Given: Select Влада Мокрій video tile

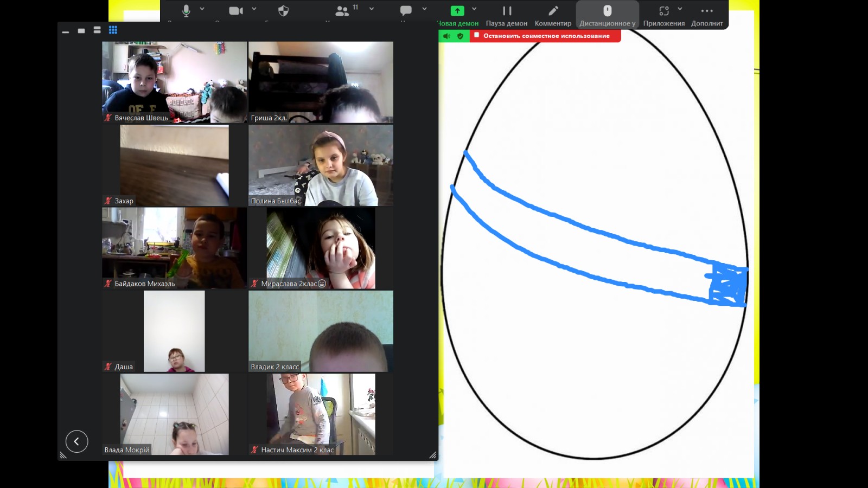Looking at the screenshot, I should 174,414.
